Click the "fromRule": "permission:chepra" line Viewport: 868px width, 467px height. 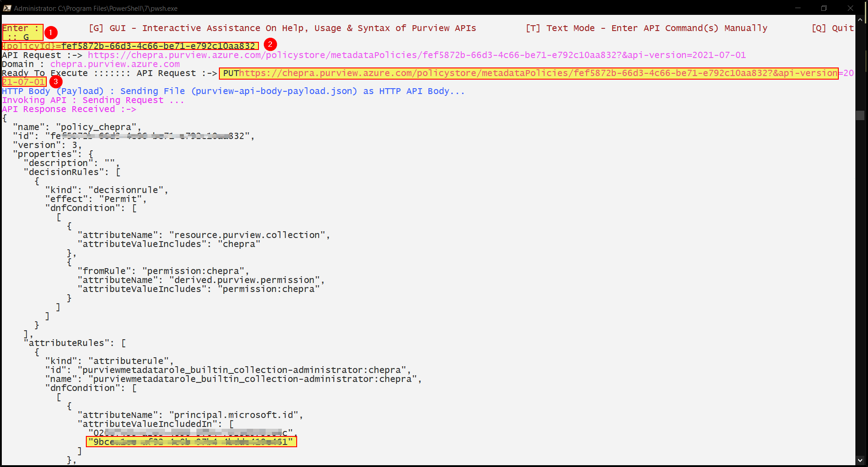[163, 271]
